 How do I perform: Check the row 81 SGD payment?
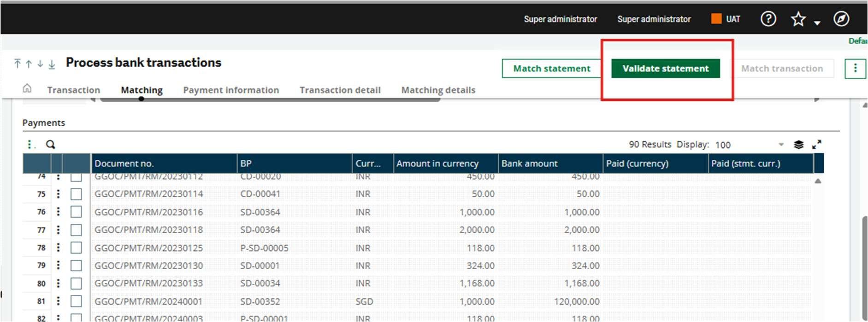click(x=76, y=301)
